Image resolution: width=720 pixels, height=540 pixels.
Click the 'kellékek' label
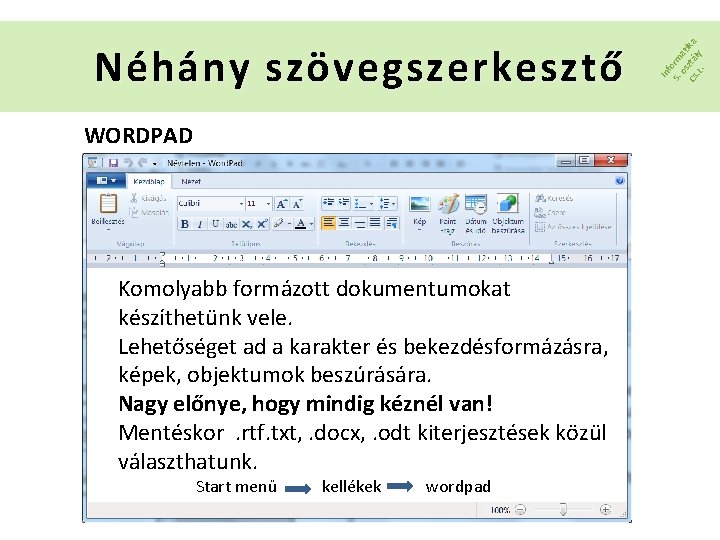pos(351,486)
